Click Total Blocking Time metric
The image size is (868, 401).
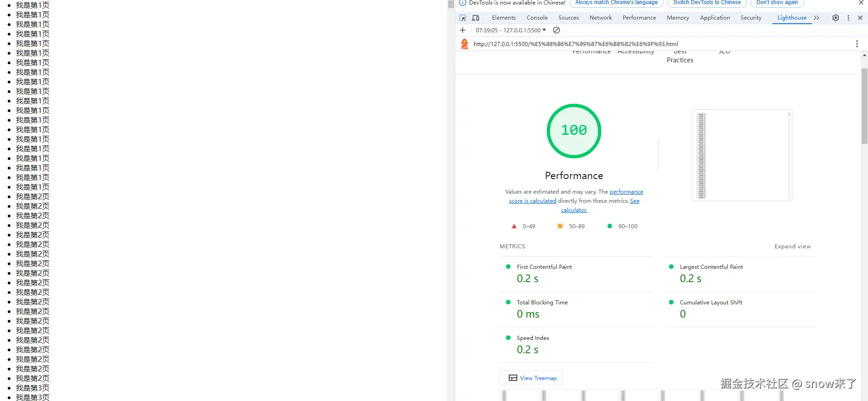[577, 309]
